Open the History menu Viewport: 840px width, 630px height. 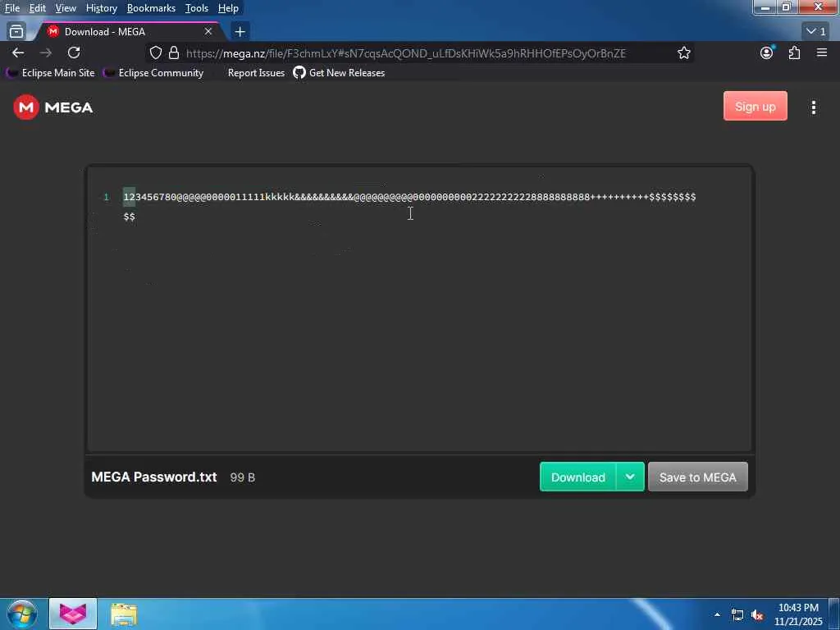[x=101, y=8]
